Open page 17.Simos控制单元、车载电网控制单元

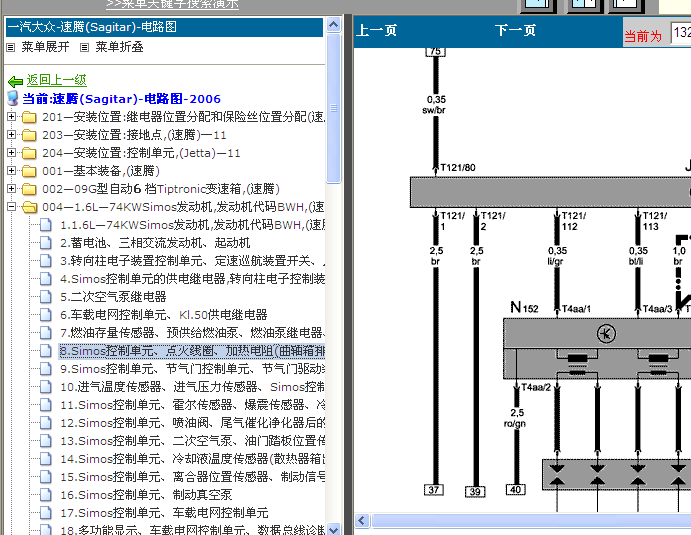pyautogui.click(x=164, y=513)
